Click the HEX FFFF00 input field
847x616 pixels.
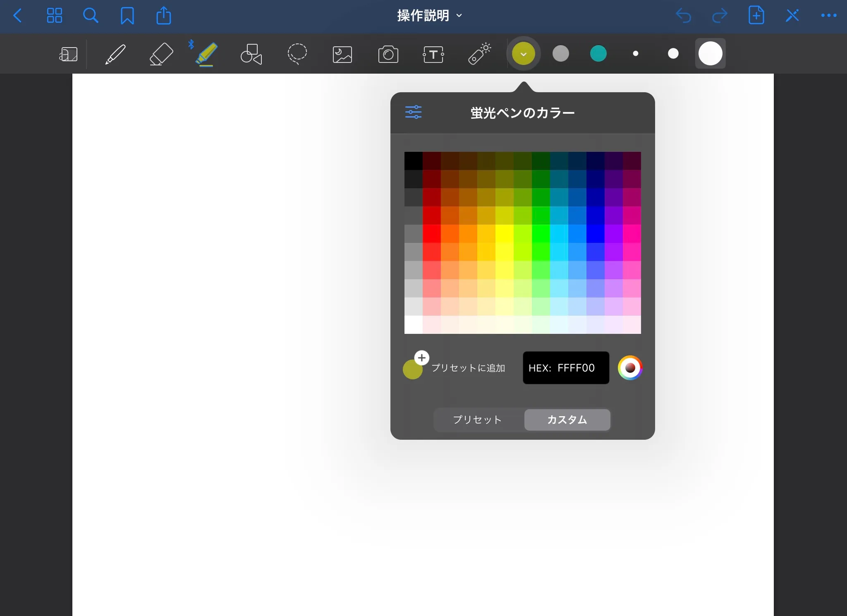(566, 368)
